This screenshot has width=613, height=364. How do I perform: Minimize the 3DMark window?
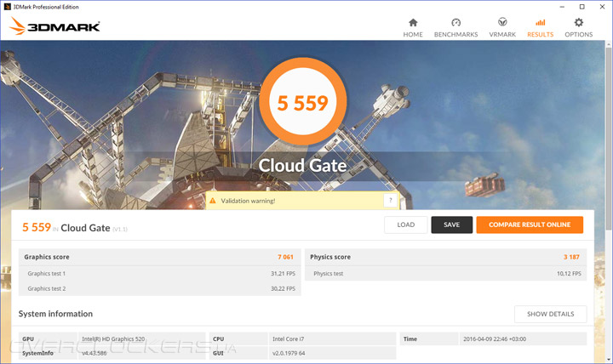[562, 7]
